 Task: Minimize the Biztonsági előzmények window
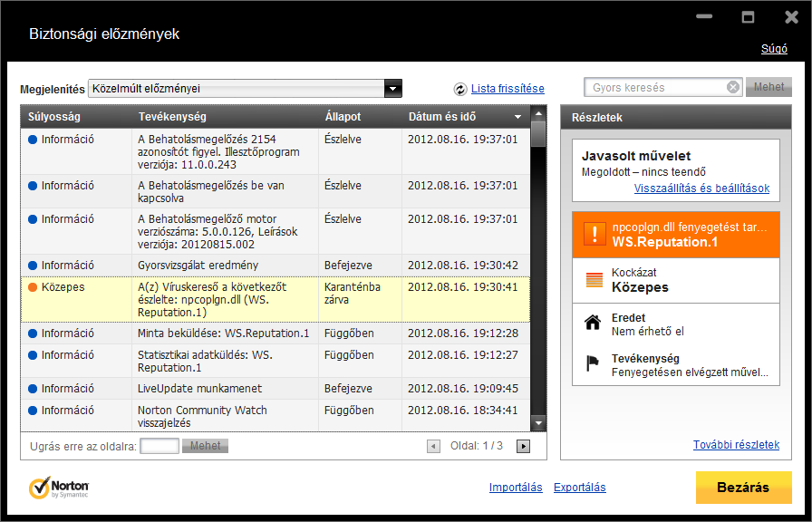(x=704, y=16)
